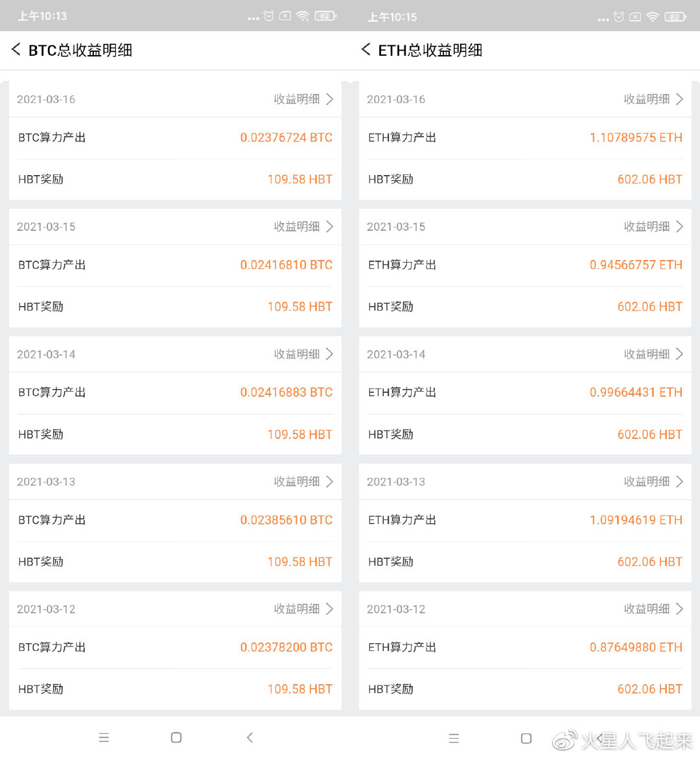This screenshot has width=700, height=758.
Task: Tap system back triangle on left navigation bar
Action: coord(250,737)
